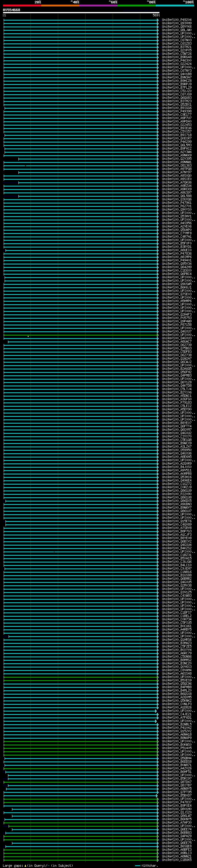This screenshot has width=197, height=868.
Task: Open hit UniRef100_B5FXF0
Action: pos(176,243)
